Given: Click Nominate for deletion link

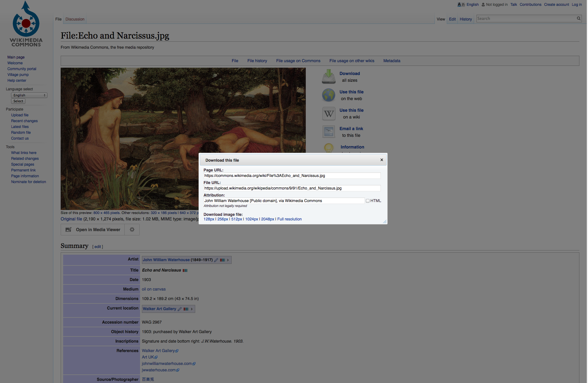Looking at the screenshot, I should 28,182.
